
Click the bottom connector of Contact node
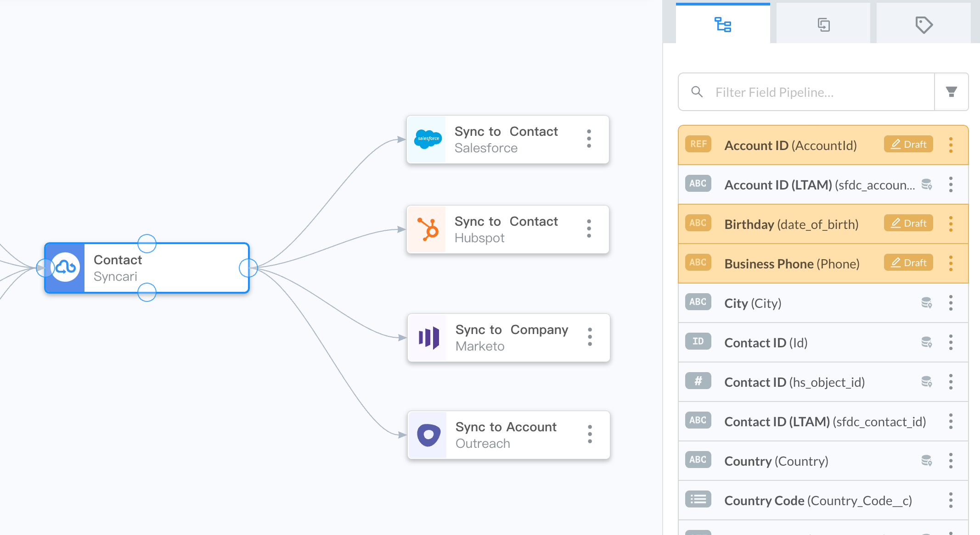pyautogui.click(x=147, y=292)
